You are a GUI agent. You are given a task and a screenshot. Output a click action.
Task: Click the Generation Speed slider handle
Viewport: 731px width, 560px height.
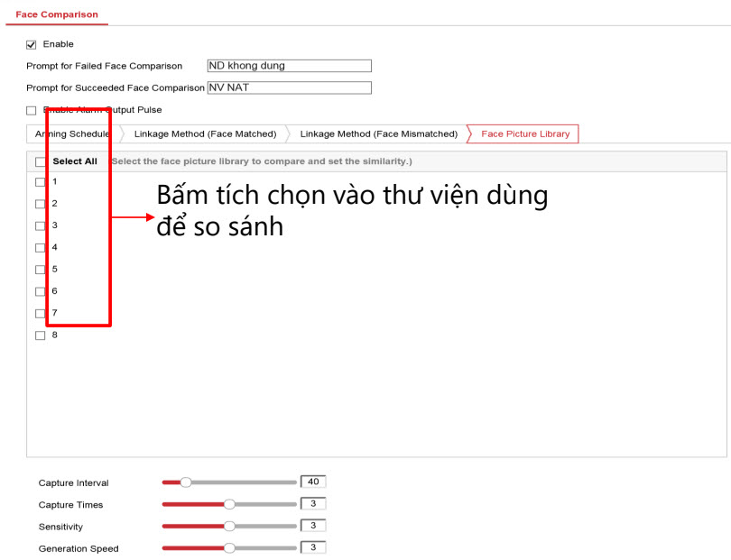click(229, 547)
